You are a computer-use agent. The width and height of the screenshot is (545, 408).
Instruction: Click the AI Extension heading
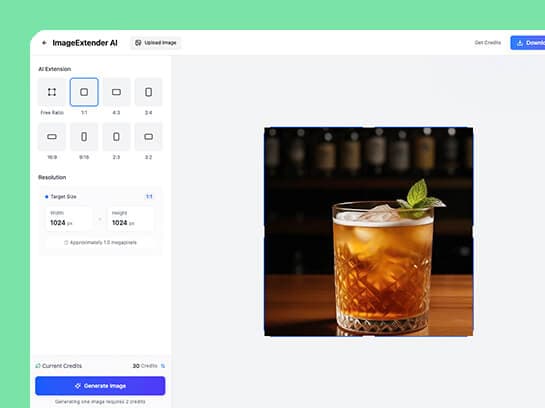pos(55,69)
